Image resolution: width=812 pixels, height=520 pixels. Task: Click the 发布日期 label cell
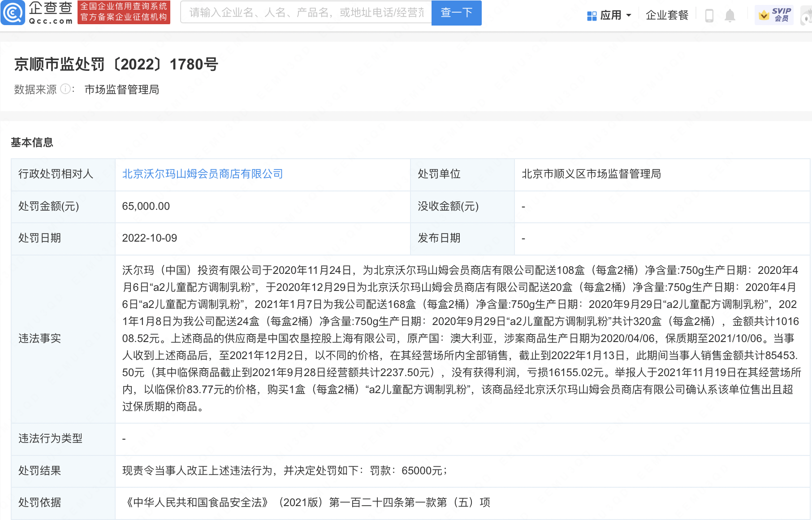click(462, 238)
